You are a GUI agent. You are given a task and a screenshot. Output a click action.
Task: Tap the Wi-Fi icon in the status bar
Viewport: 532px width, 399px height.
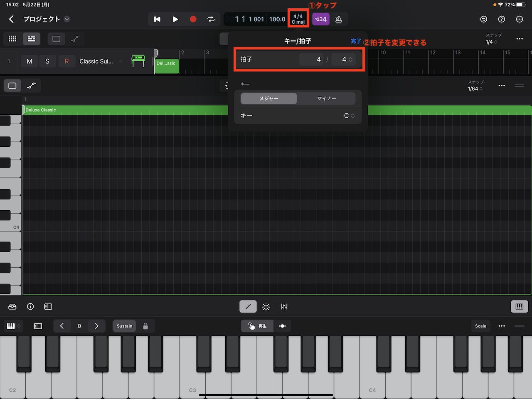(501, 5)
